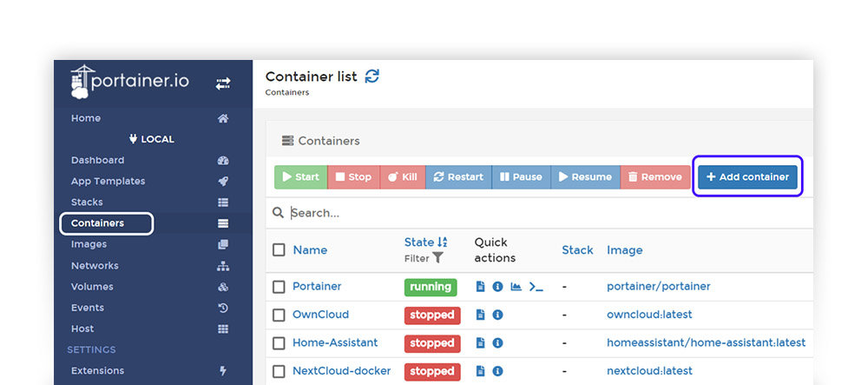
Task: View stats chart icon for Portainer container
Action: [x=516, y=287]
